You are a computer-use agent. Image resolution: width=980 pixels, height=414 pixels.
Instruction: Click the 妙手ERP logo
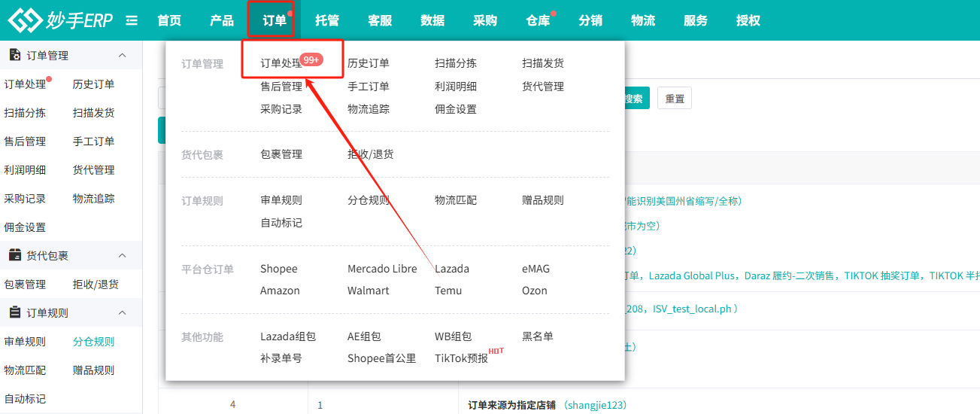tap(60, 20)
